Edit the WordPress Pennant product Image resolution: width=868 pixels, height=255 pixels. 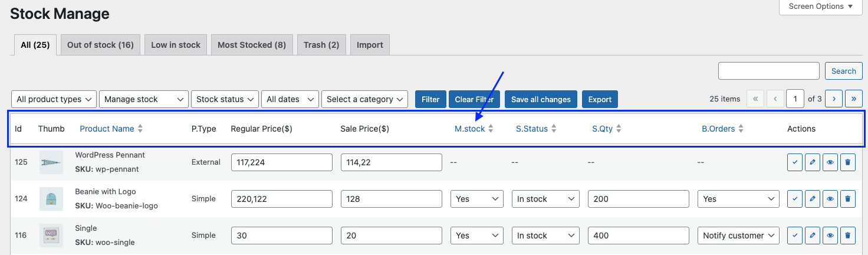coord(812,162)
